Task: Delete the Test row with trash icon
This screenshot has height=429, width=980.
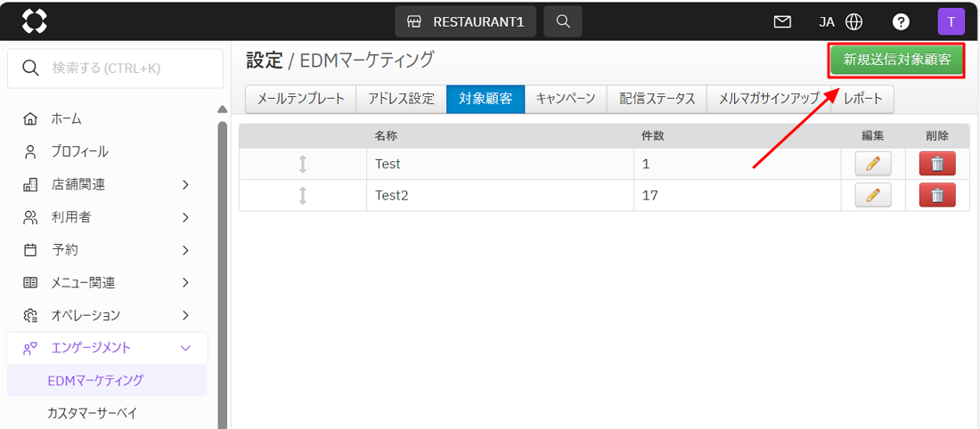Action: pyautogui.click(x=936, y=164)
